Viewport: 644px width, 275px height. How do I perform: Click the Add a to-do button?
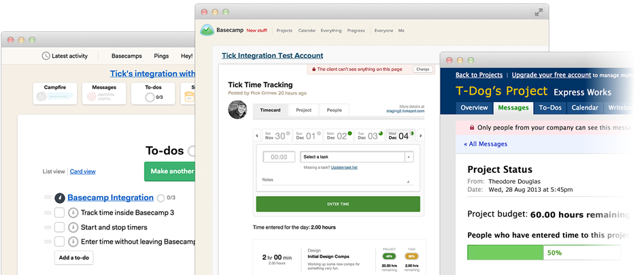tap(74, 258)
